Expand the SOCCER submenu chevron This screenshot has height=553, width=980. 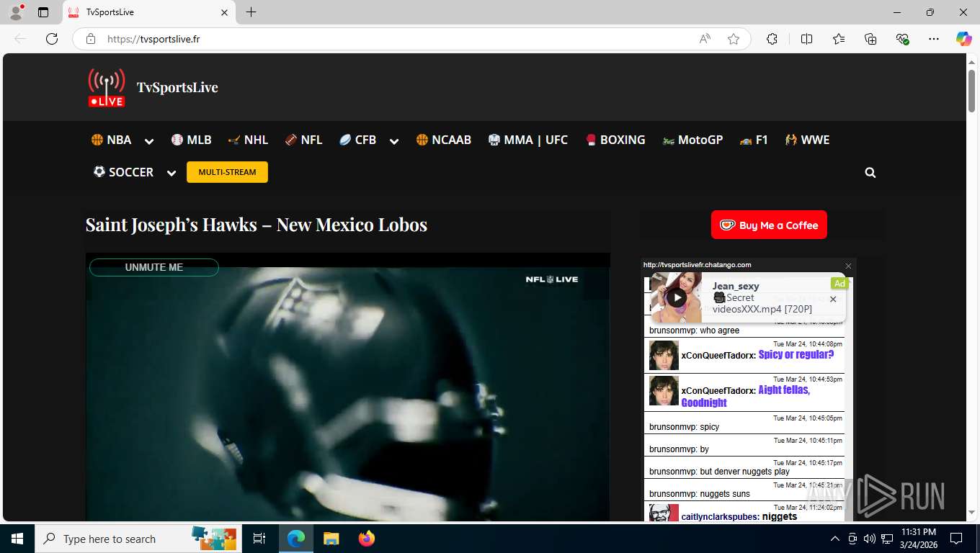171,173
